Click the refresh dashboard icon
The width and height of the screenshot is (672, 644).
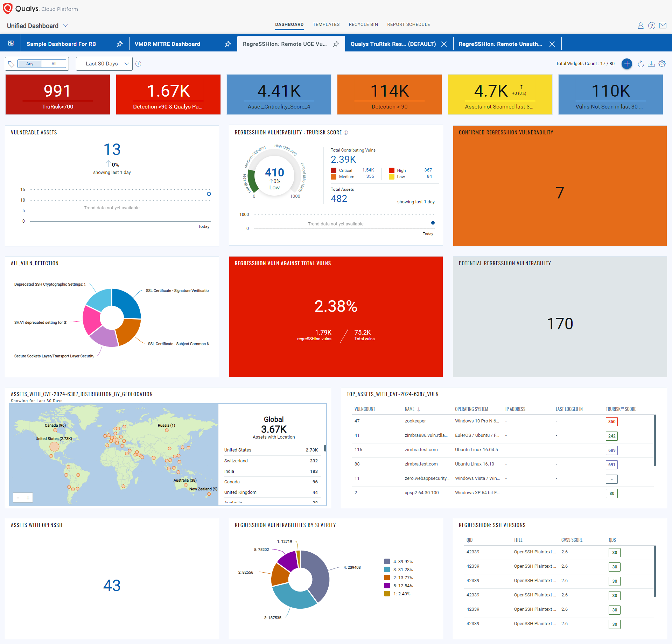pyautogui.click(x=641, y=64)
